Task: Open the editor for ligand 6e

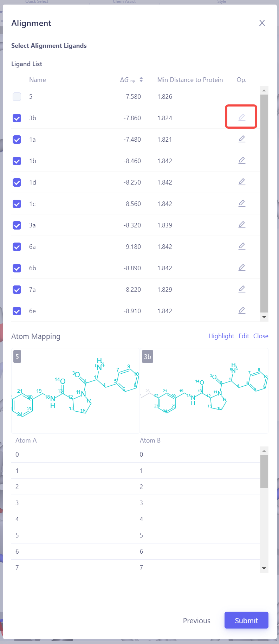Action: [241, 310]
